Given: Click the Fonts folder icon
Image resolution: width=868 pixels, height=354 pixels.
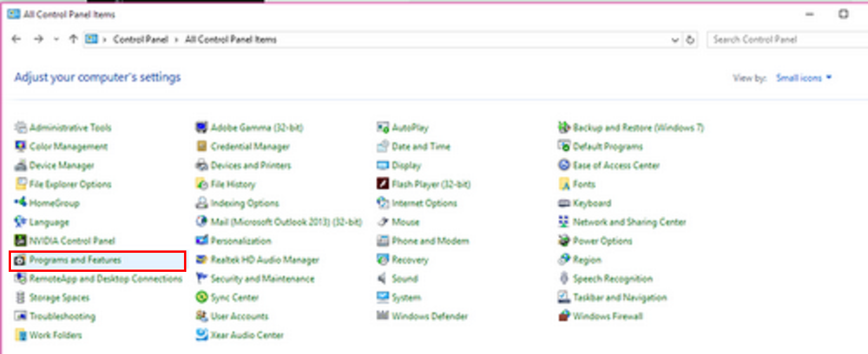Looking at the screenshot, I should (x=564, y=185).
